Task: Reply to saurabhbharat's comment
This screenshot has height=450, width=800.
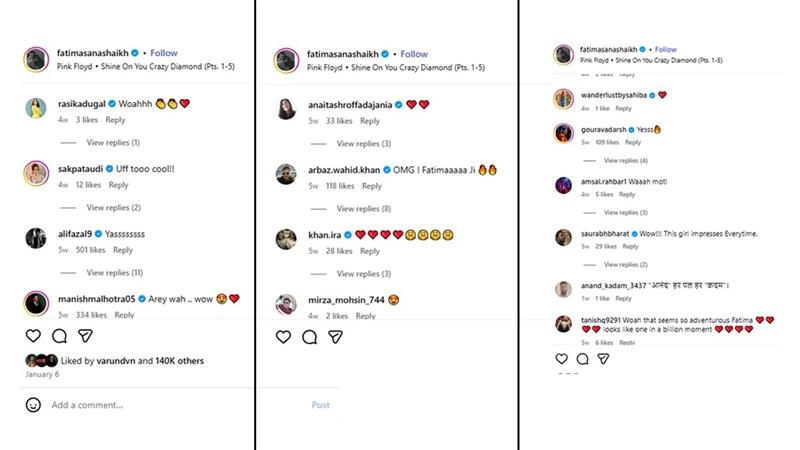Action: tap(626, 246)
